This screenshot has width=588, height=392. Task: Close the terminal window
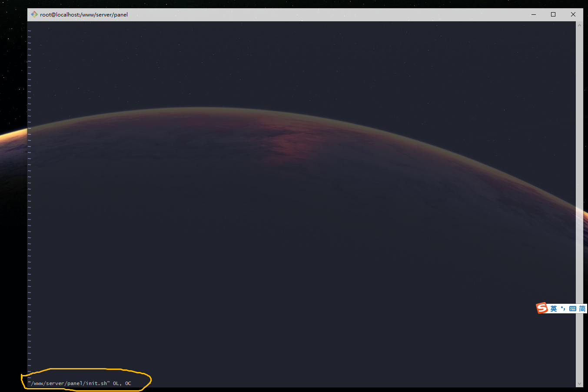(x=573, y=14)
